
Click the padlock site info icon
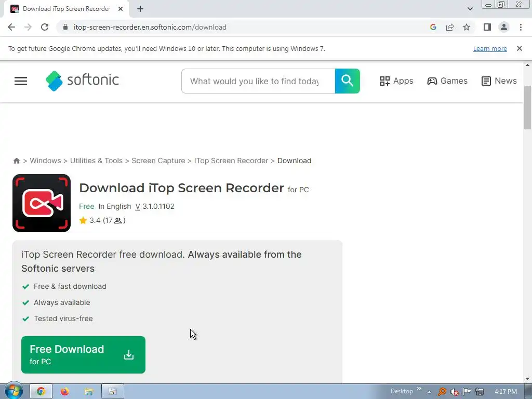[x=65, y=27]
